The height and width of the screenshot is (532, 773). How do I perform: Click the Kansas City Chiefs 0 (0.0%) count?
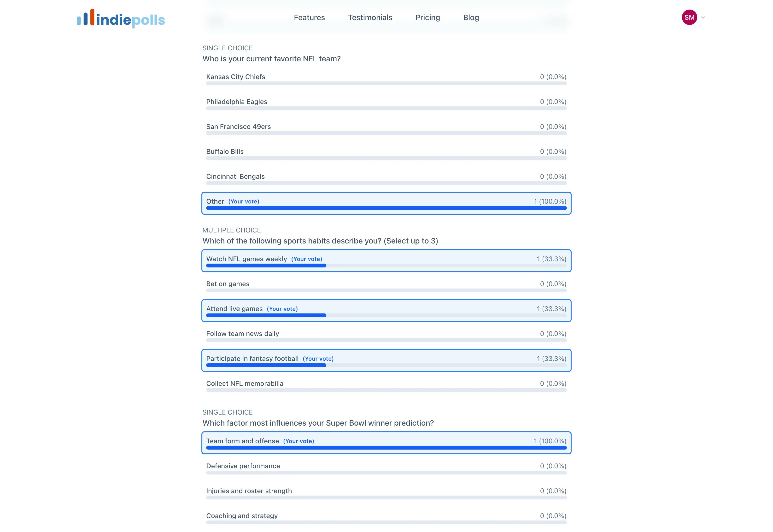pos(553,77)
